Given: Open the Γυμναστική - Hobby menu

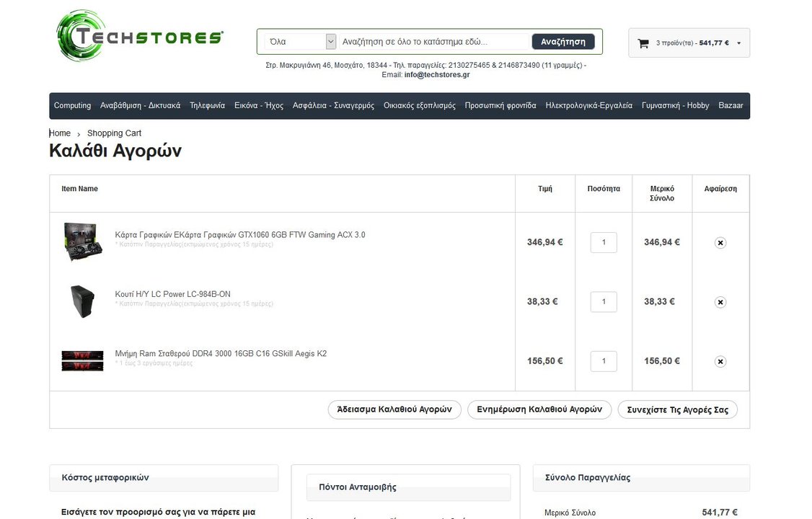Looking at the screenshot, I should point(675,105).
